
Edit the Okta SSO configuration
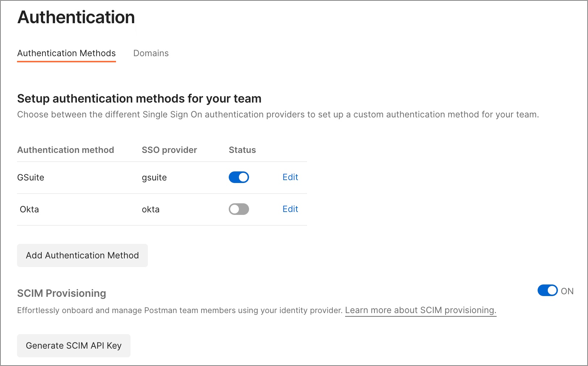pos(290,209)
